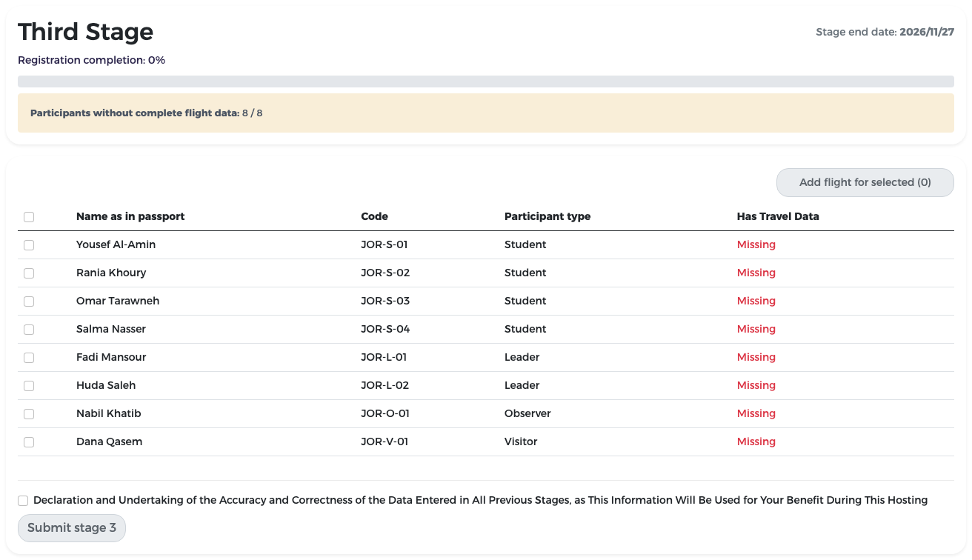This screenshot has width=972, height=560.
Task: Click Missing status for Fadi Mansour
Action: coord(756,357)
